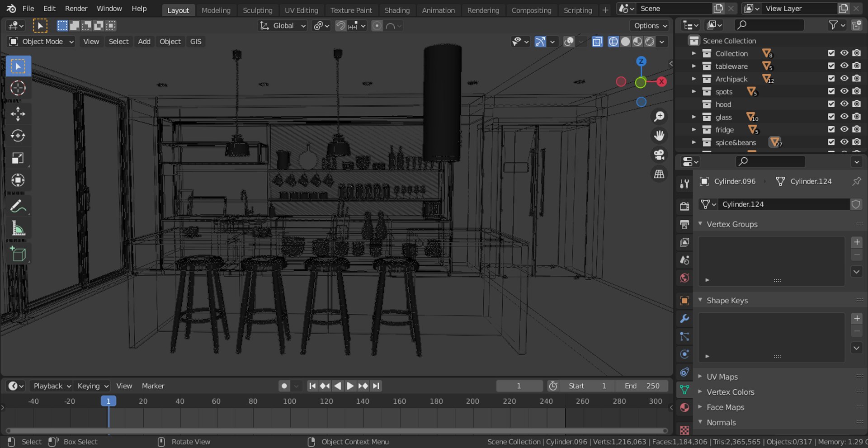
Task: Choose the Measure tool
Action: point(18,229)
